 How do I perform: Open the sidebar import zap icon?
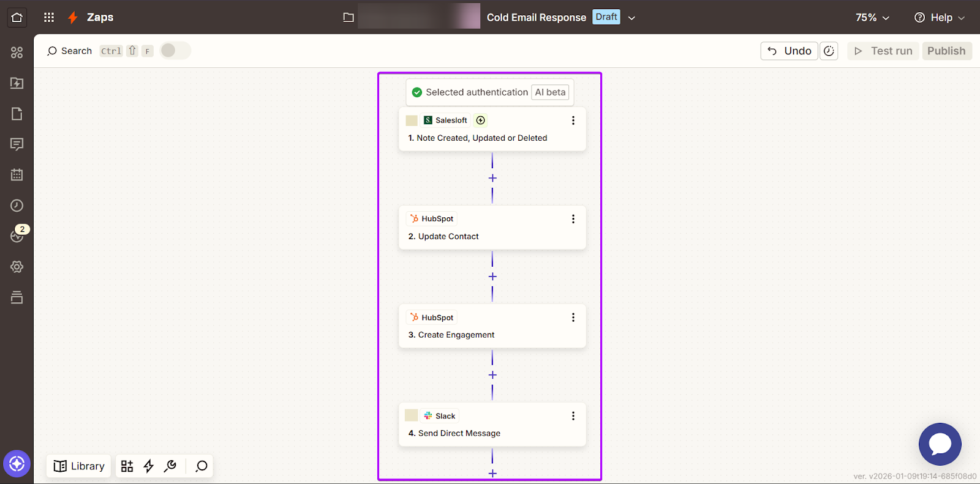click(x=17, y=83)
